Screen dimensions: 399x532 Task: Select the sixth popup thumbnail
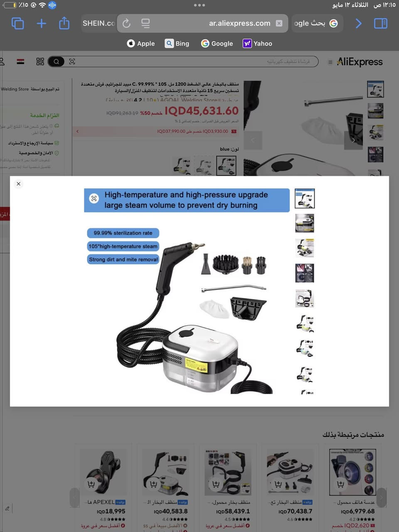[x=305, y=323]
